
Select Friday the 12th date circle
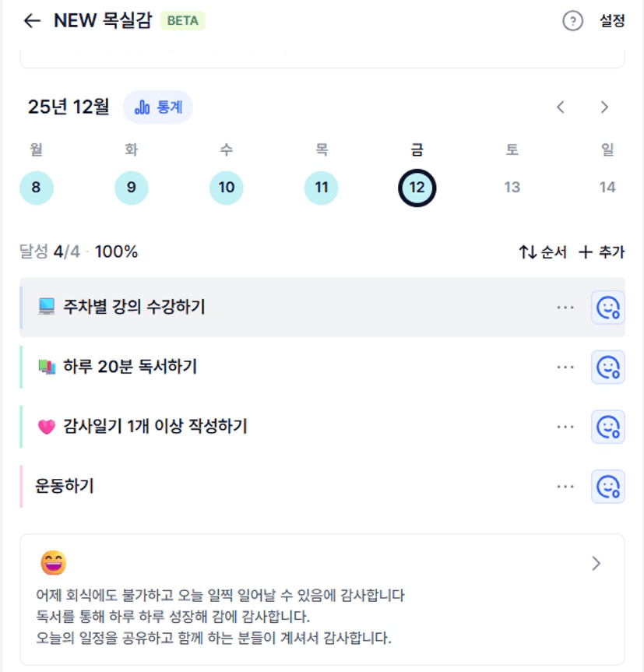click(417, 188)
